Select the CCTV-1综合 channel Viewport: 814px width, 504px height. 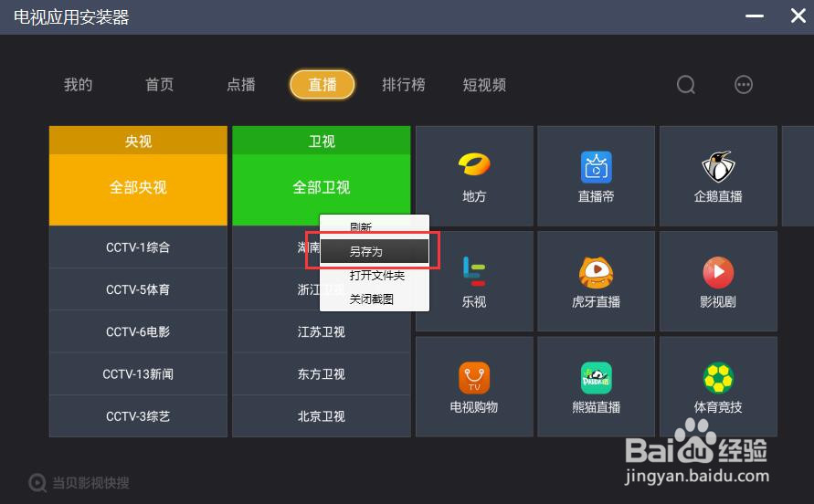pos(138,247)
